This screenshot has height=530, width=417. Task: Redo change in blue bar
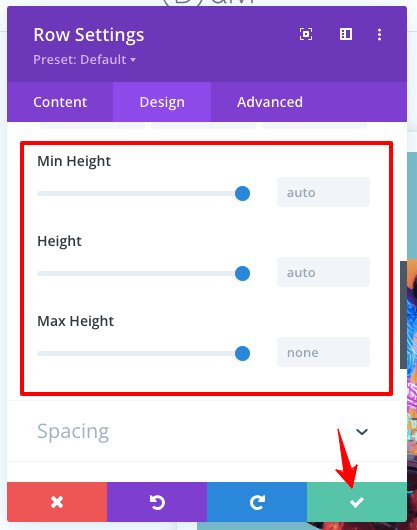[x=257, y=502]
